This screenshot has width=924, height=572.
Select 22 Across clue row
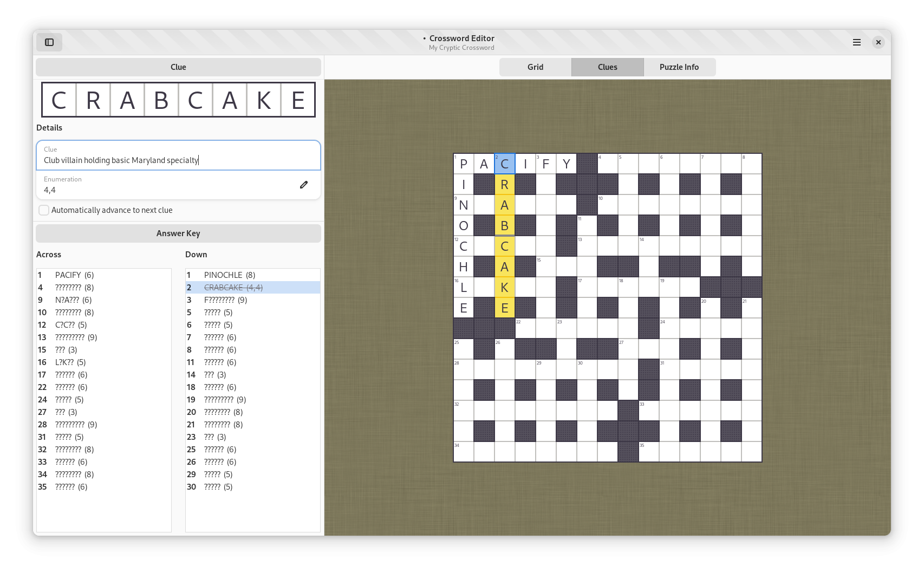(x=104, y=387)
